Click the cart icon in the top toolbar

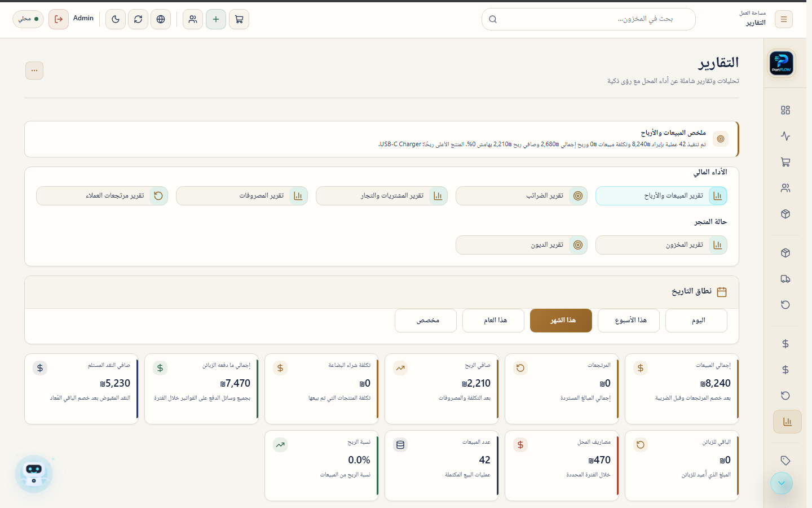tap(239, 19)
